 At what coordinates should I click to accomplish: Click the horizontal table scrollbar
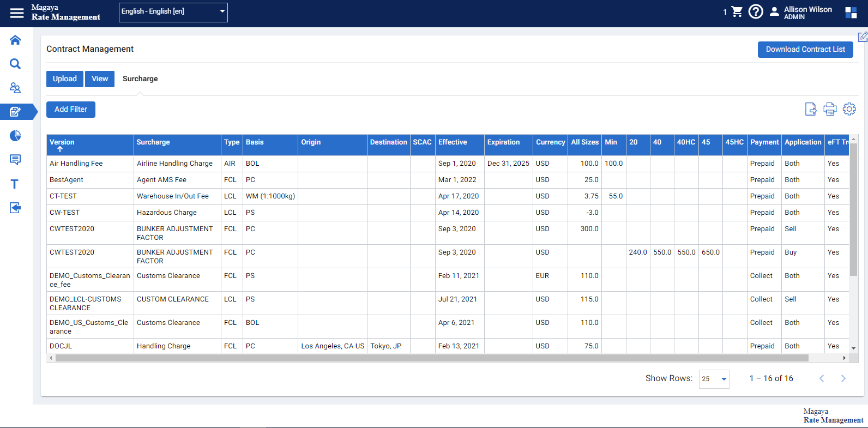[x=432, y=358]
